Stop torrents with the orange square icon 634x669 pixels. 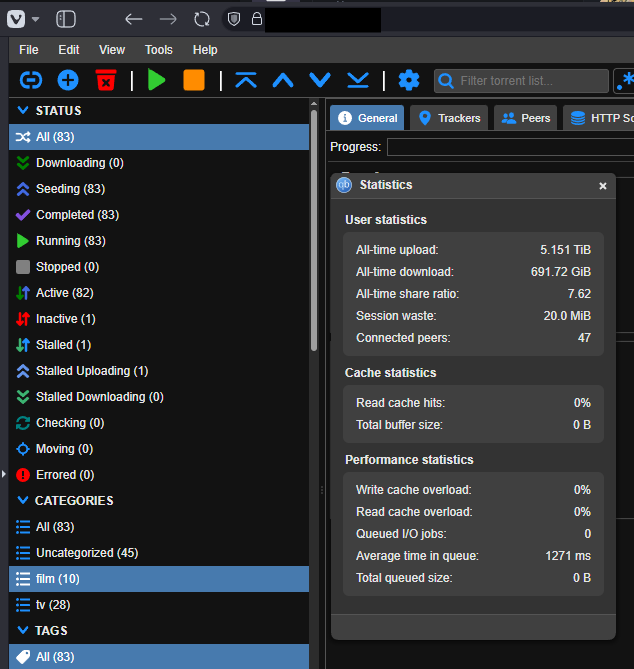point(194,80)
